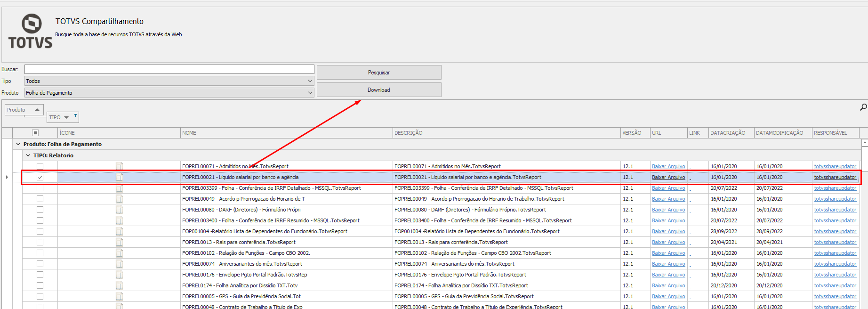This screenshot has width=868, height=309.
Task: Collapse the TIPO: Relatorio group
Action: pos(28,155)
